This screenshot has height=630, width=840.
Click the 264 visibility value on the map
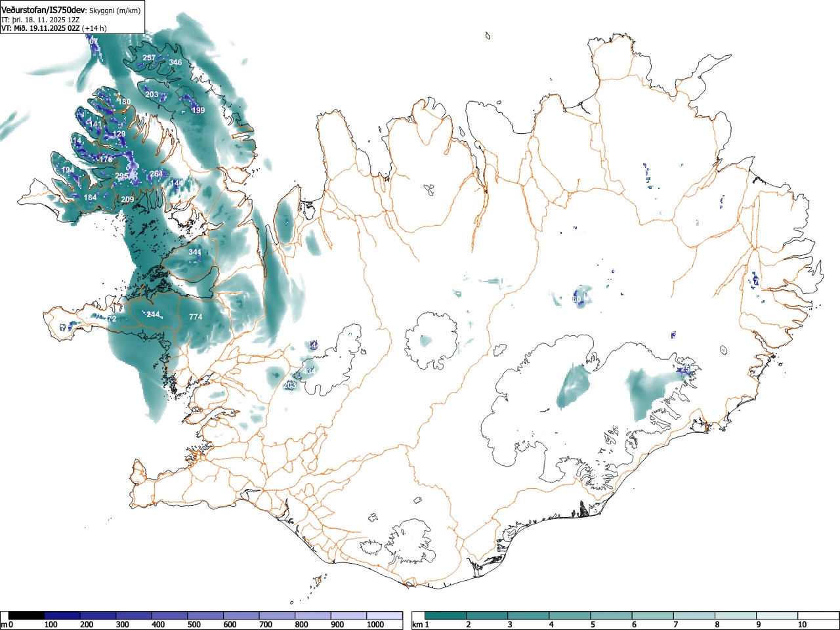click(x=156, y=174)
